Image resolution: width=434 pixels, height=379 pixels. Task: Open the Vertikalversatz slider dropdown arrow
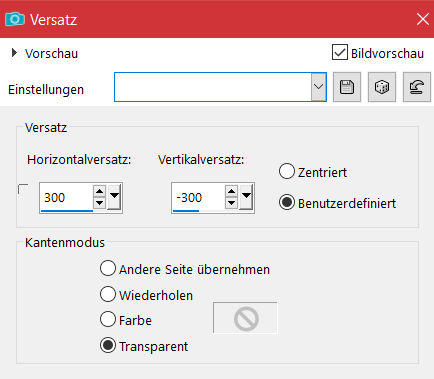pyautogui.click(x=246, y=196)
